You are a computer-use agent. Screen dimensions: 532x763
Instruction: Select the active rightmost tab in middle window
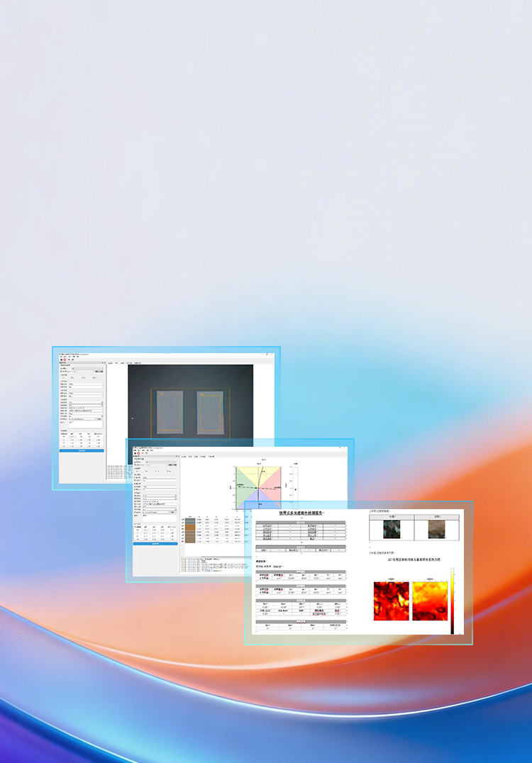(211, 457)
